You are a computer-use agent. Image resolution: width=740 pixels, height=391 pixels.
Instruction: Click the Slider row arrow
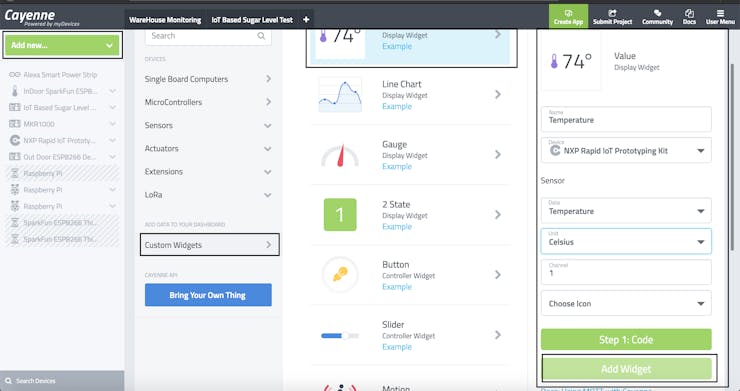(497, 335)
